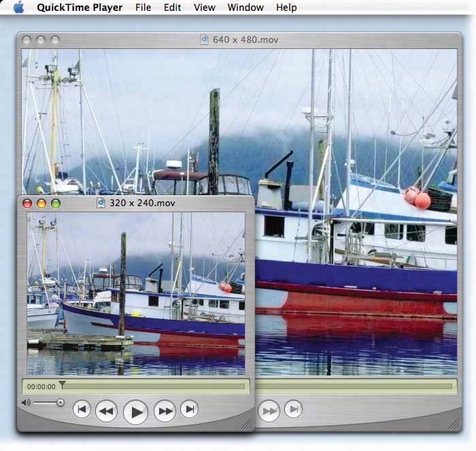
Task: Close the 320 x 240.mov window with red button
Action: tap(27, 203)
